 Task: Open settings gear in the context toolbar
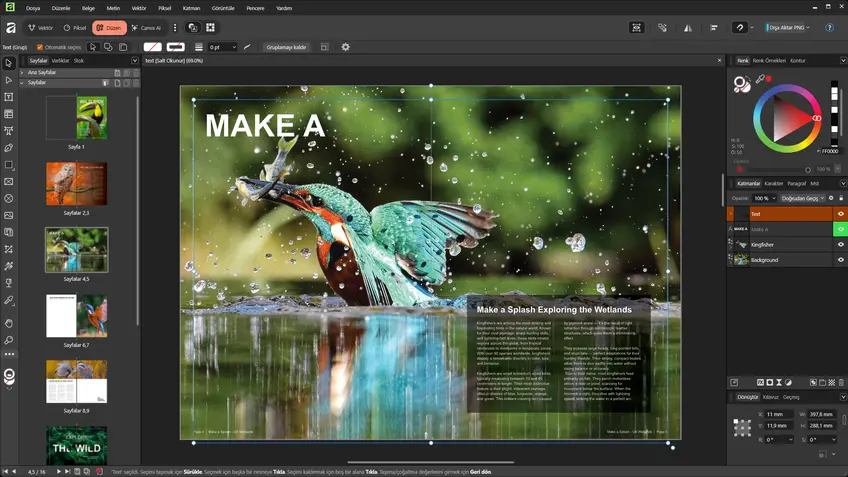click(346, 47)
